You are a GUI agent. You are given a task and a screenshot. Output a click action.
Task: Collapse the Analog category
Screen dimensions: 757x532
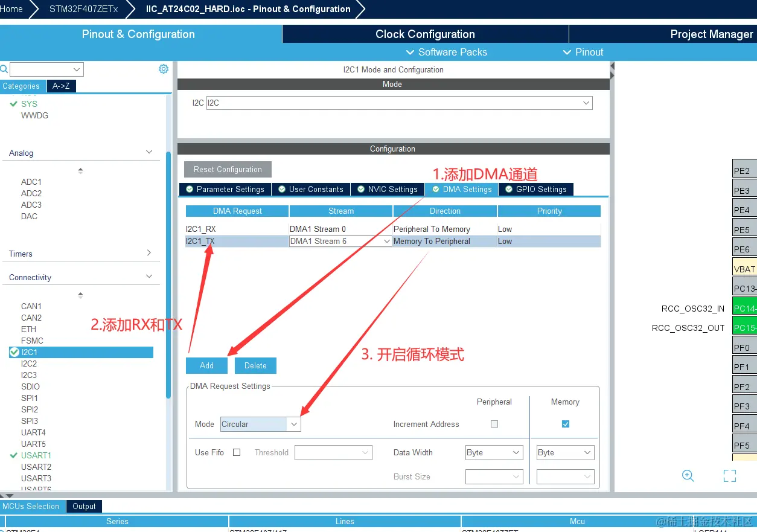[x=149, y=152]
